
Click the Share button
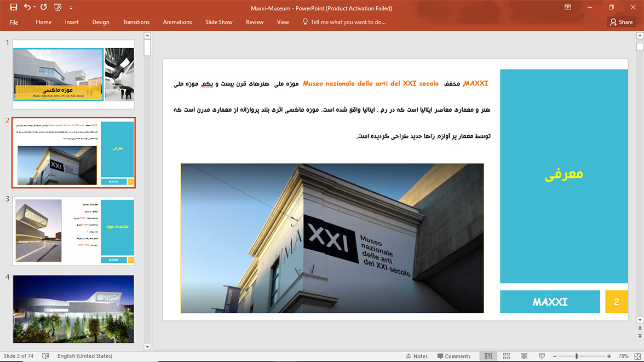622,22
